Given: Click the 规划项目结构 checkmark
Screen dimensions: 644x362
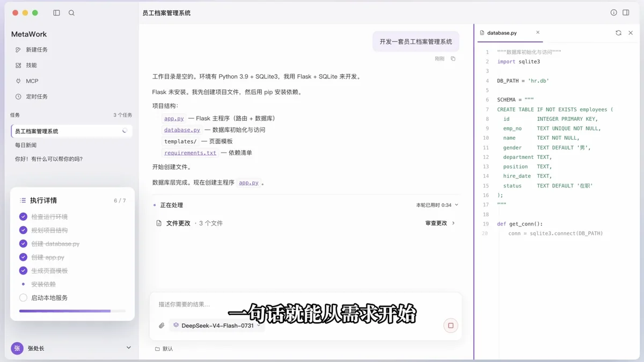Looking at the screenshot, I should pyautogui.click(x=23, y=230).
